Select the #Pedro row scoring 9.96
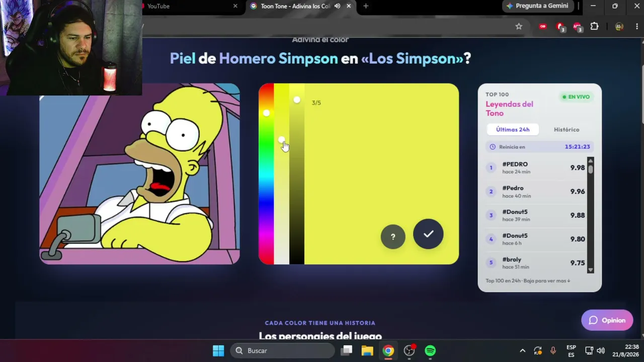 [536, 192]
